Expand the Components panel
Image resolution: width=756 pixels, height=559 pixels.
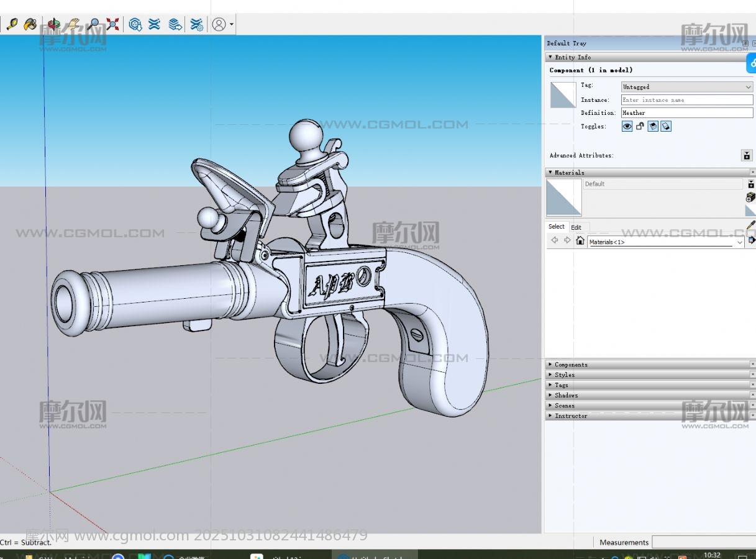click(x=571, y=365)
